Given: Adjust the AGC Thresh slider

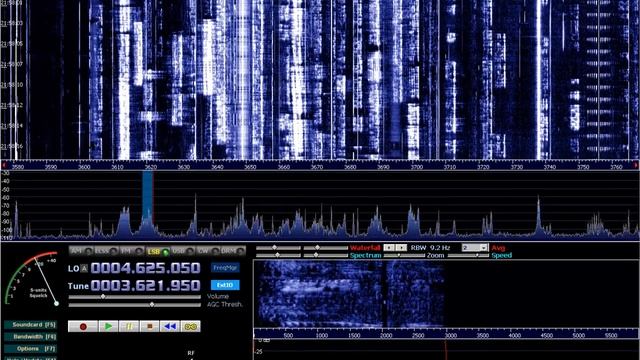Looking at the screenshot, I should point(135,304).
